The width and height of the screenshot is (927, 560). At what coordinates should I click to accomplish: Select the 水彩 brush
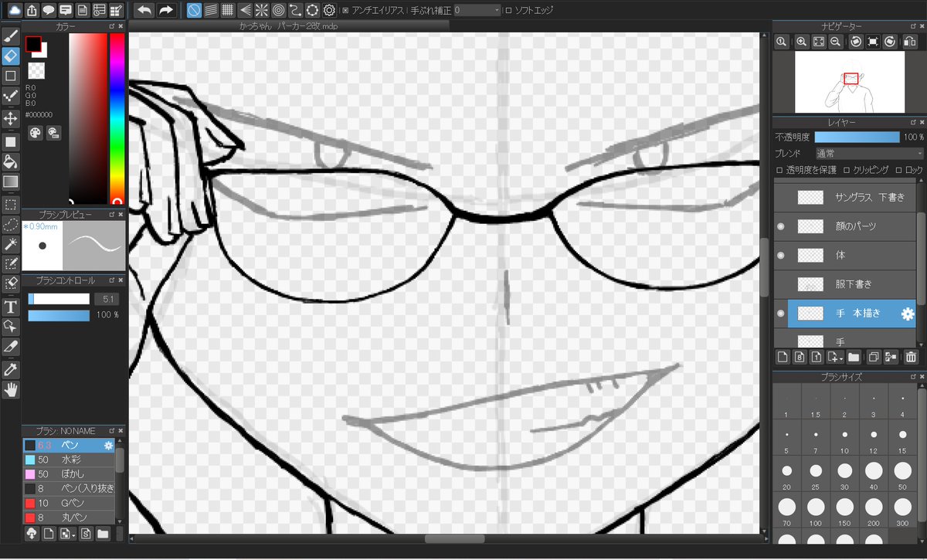[x=70, y=460]
